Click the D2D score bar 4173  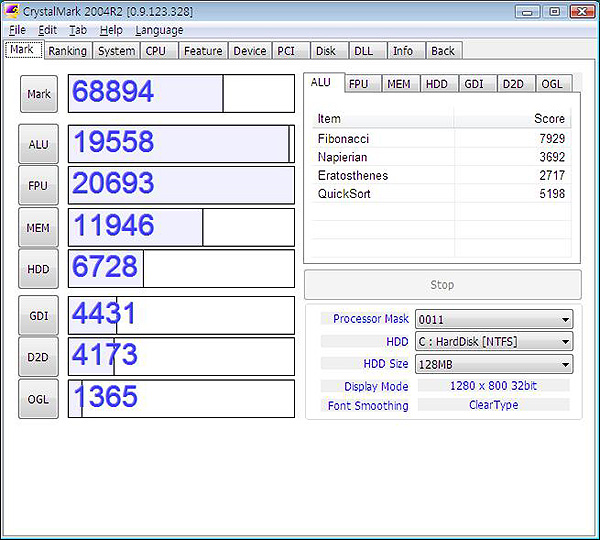181,356
